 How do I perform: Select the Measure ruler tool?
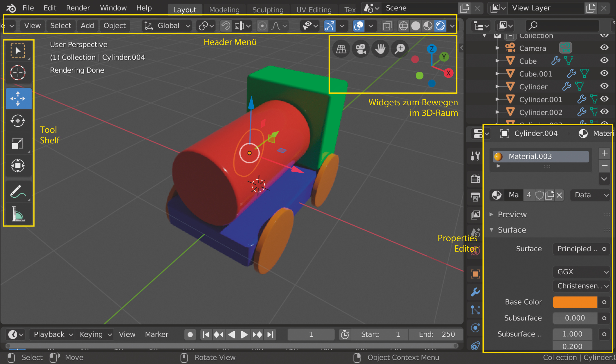pyautogui.click(x=18, y=214)
